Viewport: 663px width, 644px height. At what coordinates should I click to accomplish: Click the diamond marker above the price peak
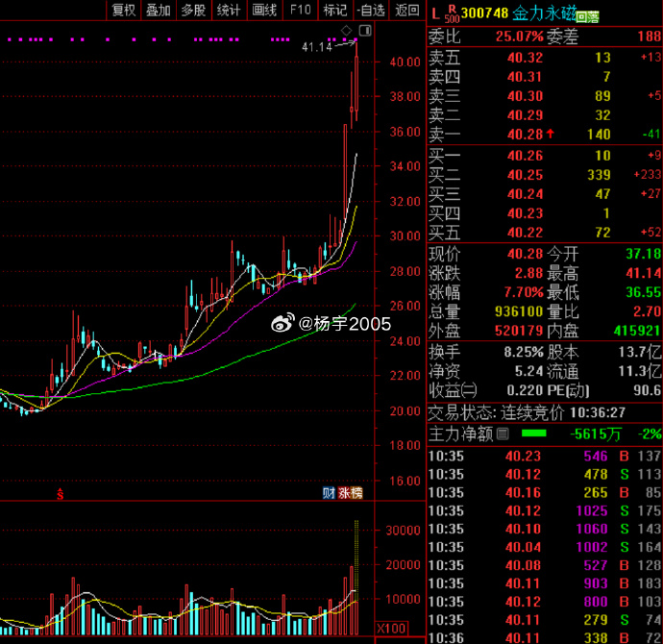[x=346, y=31]
